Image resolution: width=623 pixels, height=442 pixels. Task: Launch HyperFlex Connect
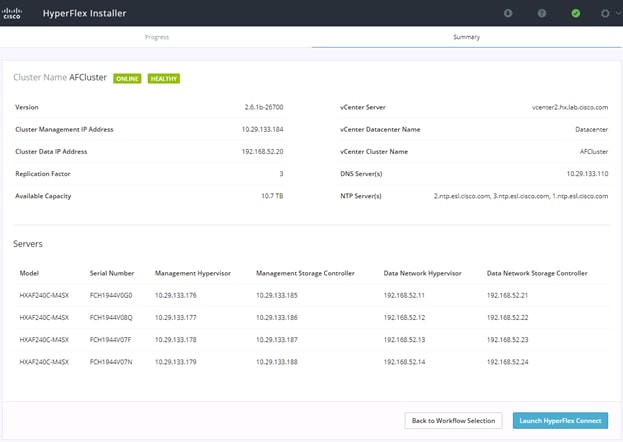coord(560,421)
